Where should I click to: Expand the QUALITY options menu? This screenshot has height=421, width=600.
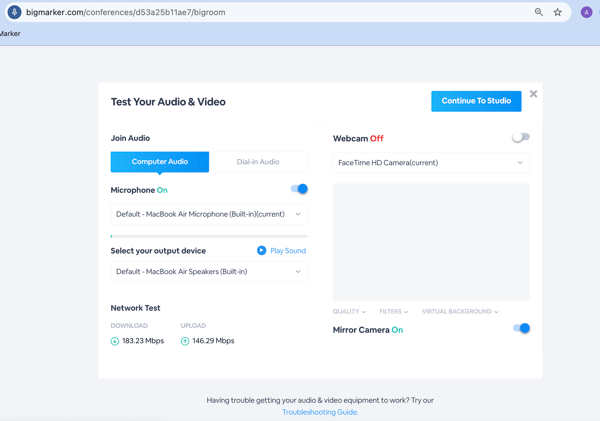(x=349, y=312)
